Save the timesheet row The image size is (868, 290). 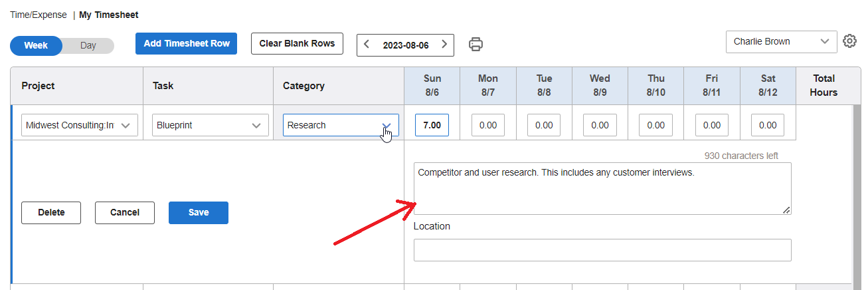point(199,213)
